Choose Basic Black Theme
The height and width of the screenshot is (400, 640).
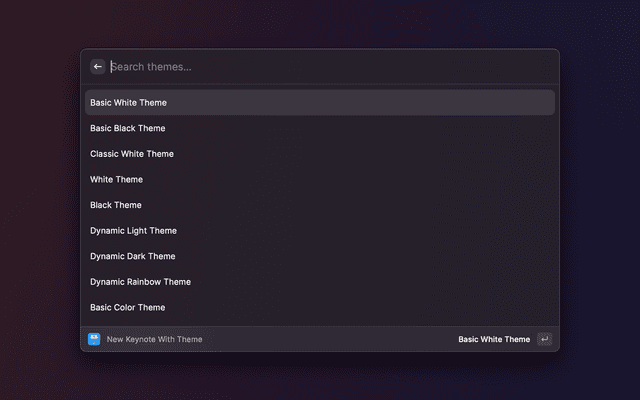128,128
